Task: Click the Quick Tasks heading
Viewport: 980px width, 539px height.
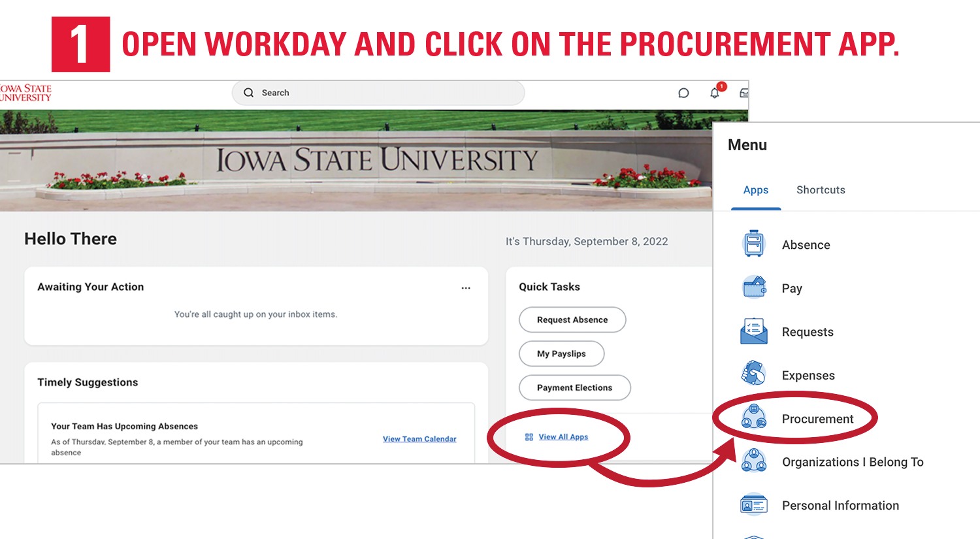Action: (x=549, y=287)
